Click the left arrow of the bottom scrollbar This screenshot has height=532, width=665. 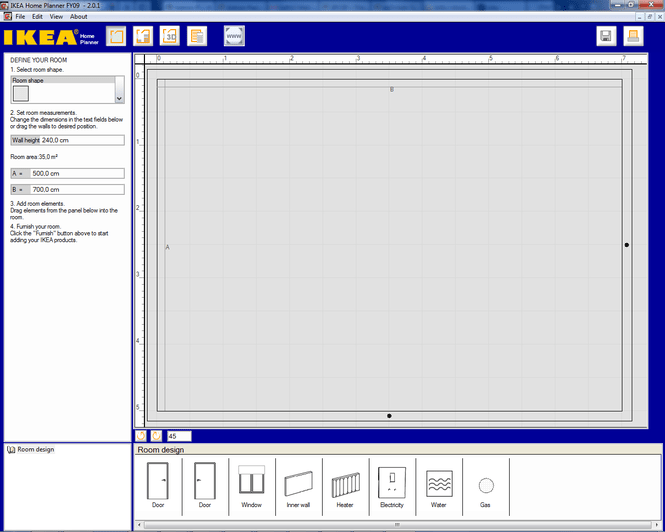pos(139,525)
